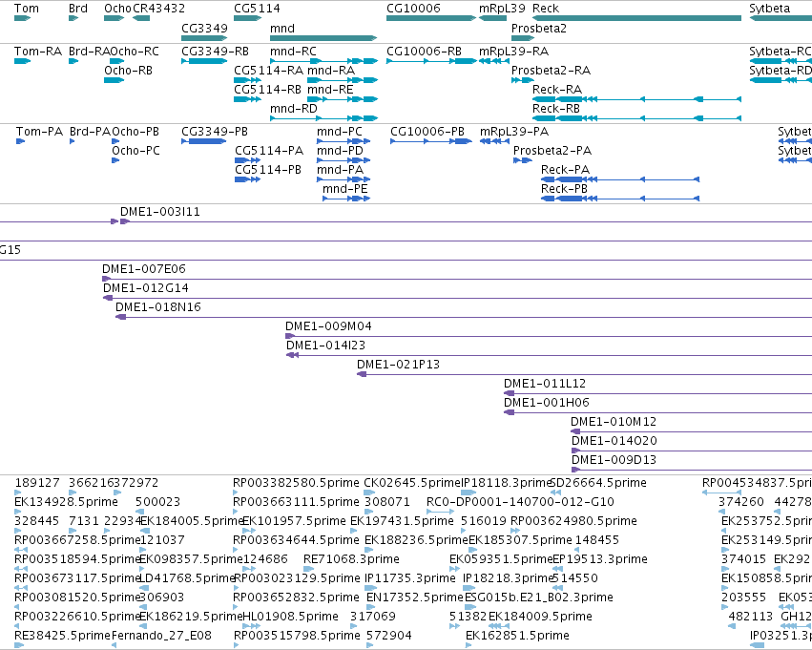812x650 pixels.
Task: Click transcript Ocho-RB label
Action: (x=129, y=71)
